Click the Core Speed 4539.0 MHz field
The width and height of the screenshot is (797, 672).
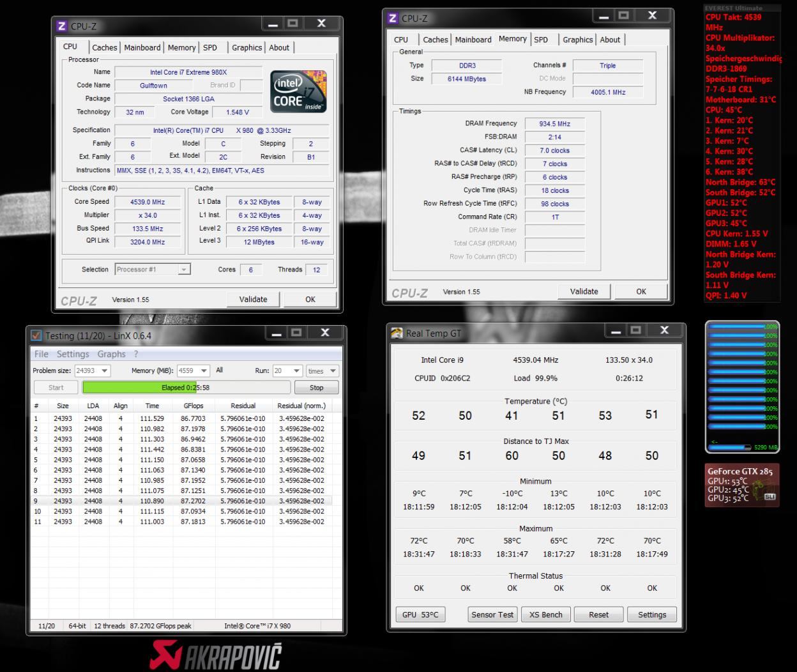point(148,202)
